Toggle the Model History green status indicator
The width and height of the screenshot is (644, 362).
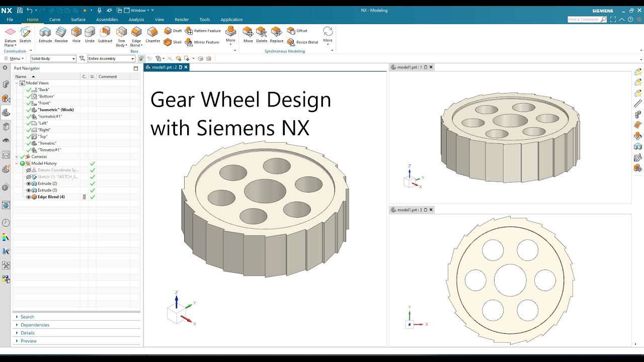click(x=22, y=163)
